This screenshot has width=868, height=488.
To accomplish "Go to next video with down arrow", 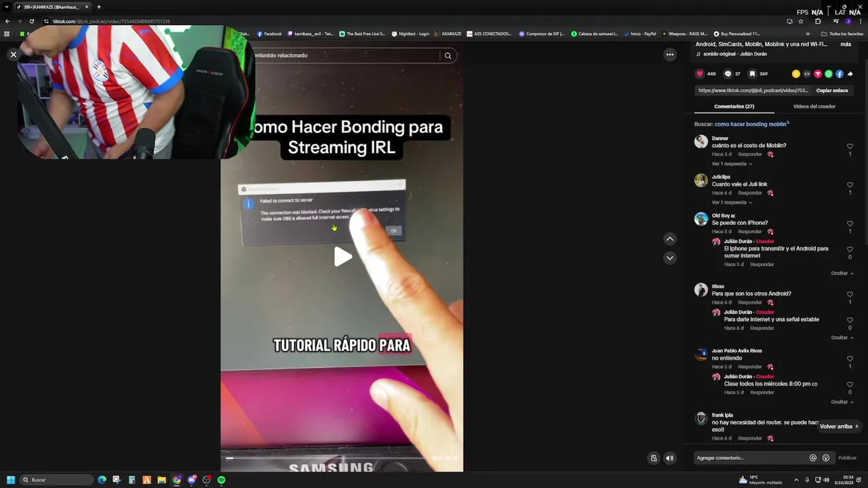I will click(669, 258).
